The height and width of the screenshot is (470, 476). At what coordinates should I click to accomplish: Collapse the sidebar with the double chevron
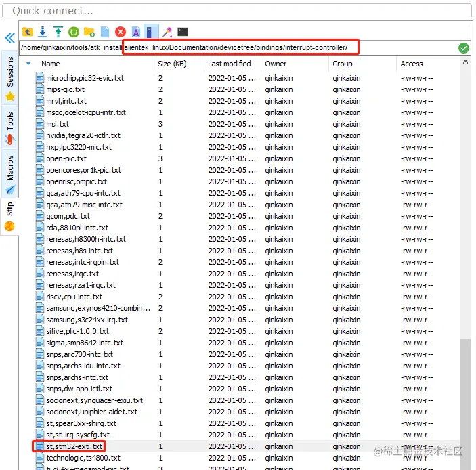pyautogui.click(x=10, y=38)
